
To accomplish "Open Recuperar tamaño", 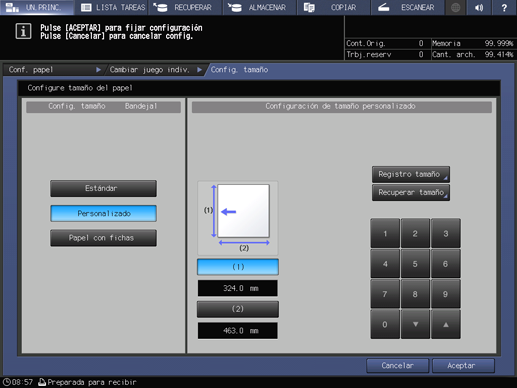I will pyautogui.click(x=411, y=192).
